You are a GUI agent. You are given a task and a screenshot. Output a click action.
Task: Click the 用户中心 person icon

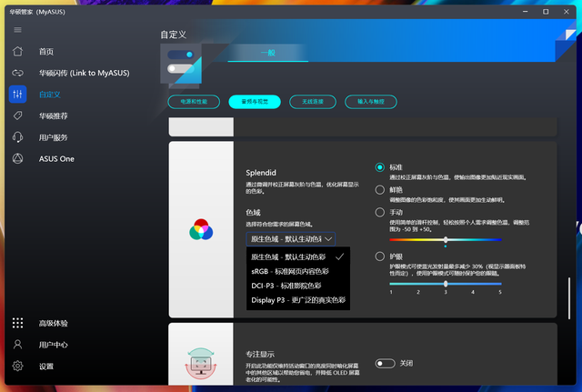(17, 345)
